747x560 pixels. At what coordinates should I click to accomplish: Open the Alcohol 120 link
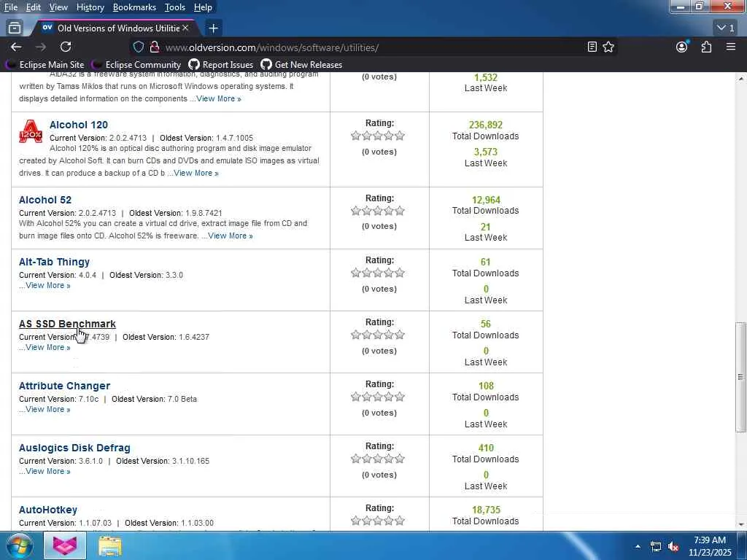point(79,125)
